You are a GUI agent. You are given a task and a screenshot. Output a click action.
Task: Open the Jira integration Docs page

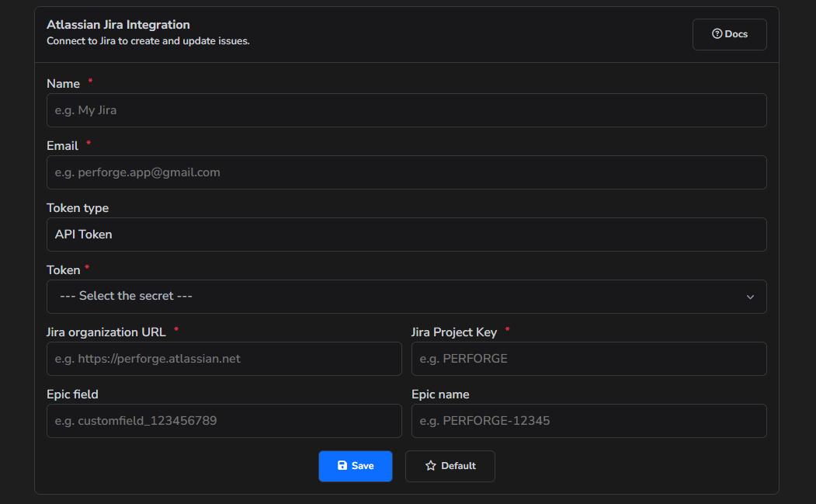tap(729, 33)
